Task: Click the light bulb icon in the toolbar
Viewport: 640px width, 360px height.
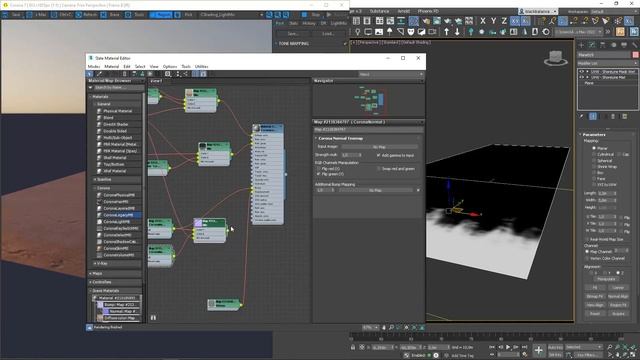Action: point(358,32)
